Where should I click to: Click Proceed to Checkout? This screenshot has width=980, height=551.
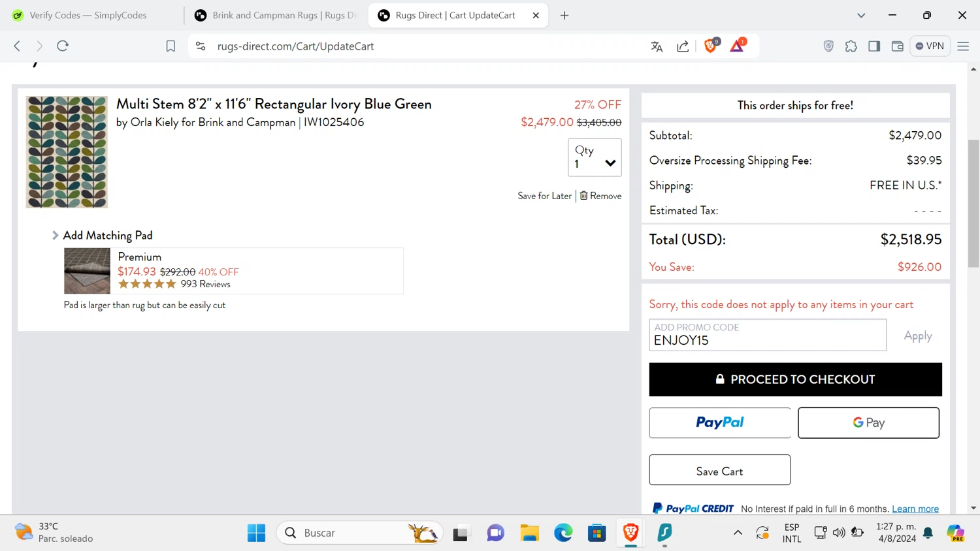point(796,379)
